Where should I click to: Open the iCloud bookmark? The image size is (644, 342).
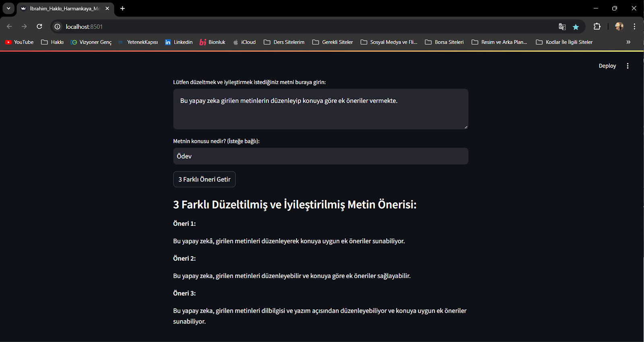[244, 42]
